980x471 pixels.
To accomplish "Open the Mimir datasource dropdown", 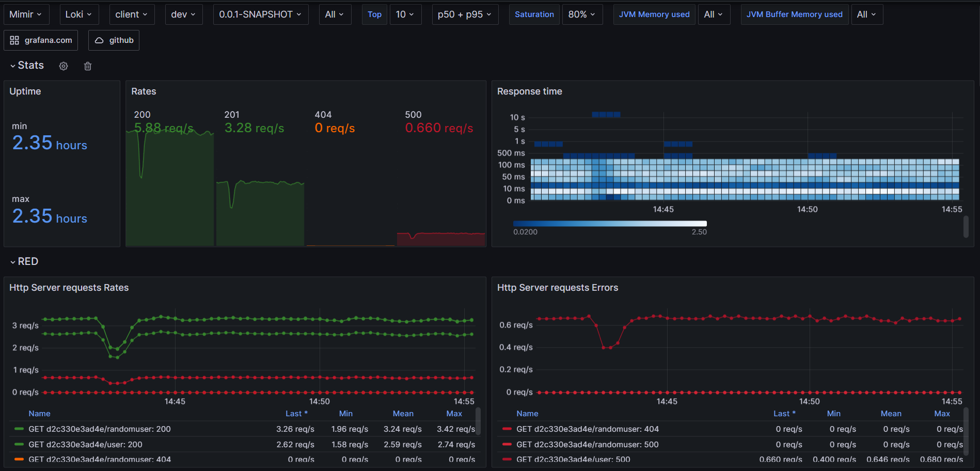I will 26,14.
